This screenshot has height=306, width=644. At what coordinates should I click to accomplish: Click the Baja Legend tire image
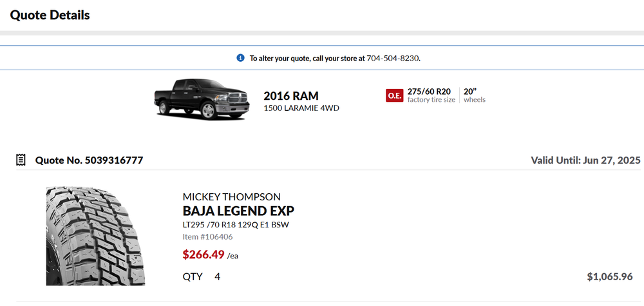pyautogui.click(x=95, y=236)
